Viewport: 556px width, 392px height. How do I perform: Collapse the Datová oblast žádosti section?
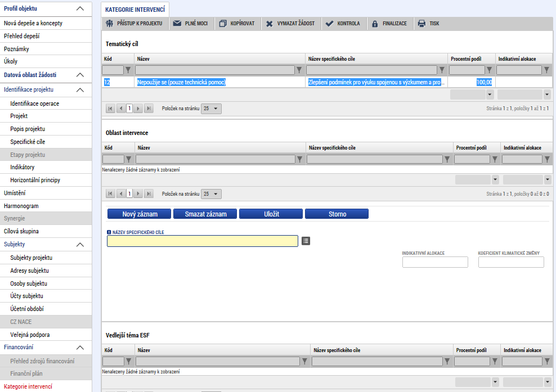[x=80, y=75]
